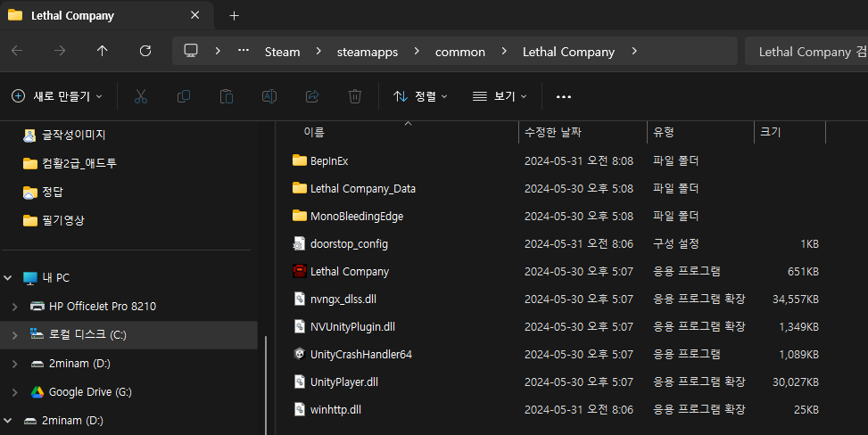Open the three-dot See more menu
868x435 pixels.
point(564,97)
